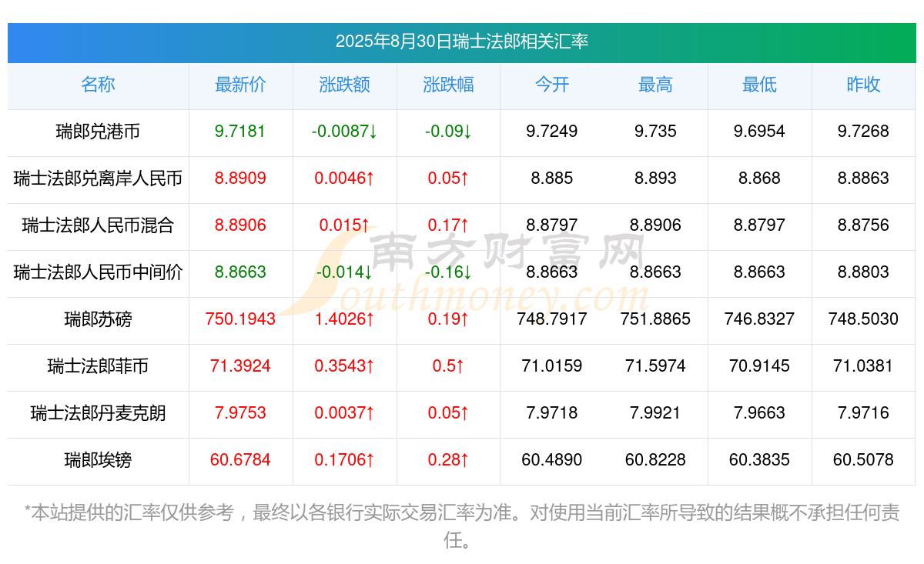Click the low value 9.6954
This screenshot has width=924, height=564.
(x=759, y=132)
